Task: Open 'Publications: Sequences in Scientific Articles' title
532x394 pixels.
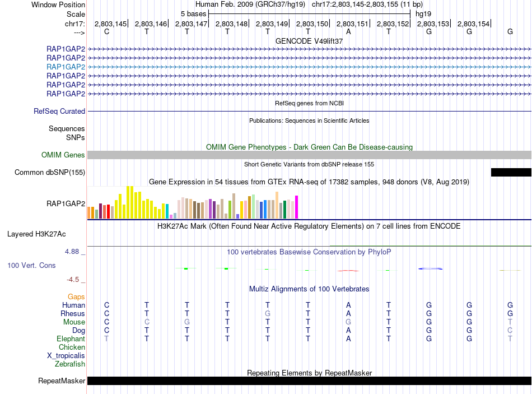Action: pyautogui.click(x=309, y=120)
